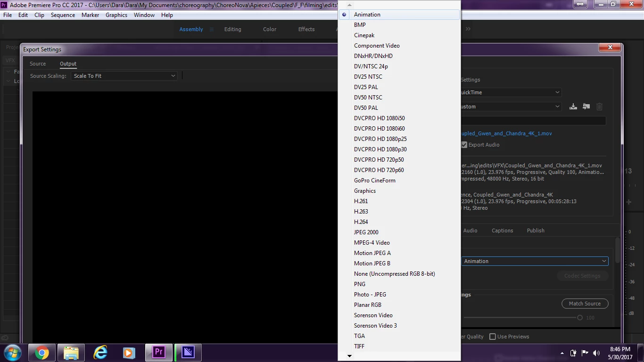Collapse the 'Lo' bin chevron in Project panel
The image size is (644, 362).
(x=8, y=81)
